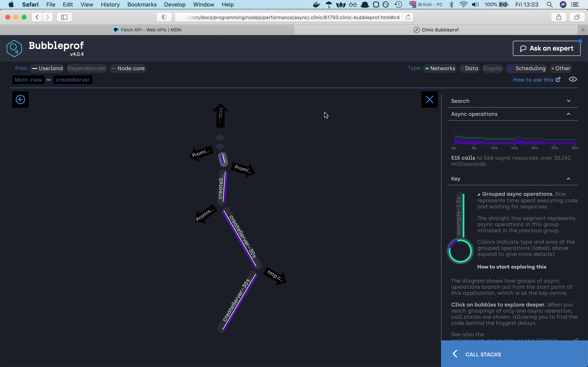Screen dimensions: 588x367
Task: Toggle the Networks type filter
Action: [440, 69]
